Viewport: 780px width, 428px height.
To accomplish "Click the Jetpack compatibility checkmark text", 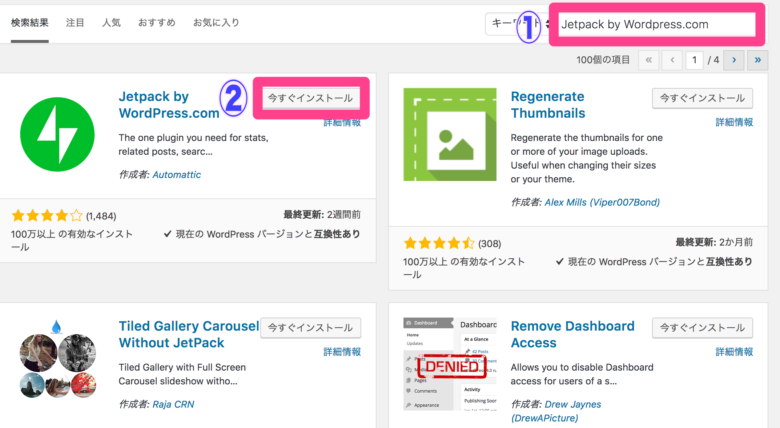I will click(262, 234).
